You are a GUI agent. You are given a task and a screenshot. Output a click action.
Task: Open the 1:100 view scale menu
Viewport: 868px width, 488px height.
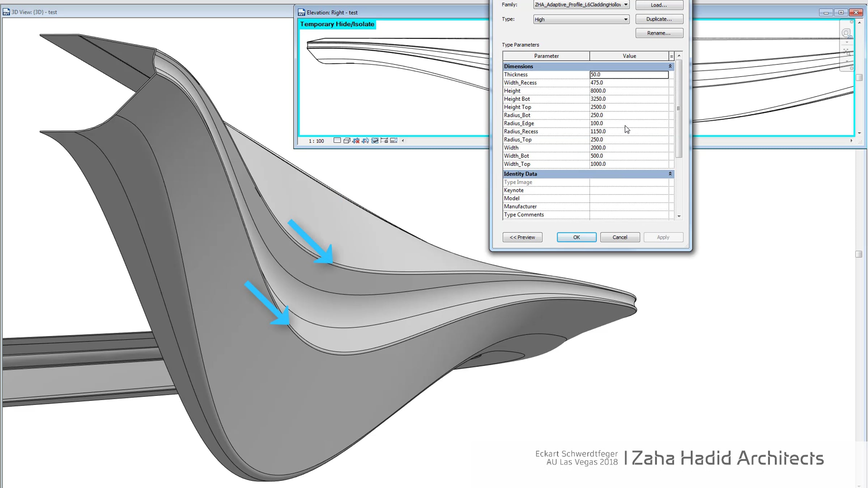tap(316, 141)
